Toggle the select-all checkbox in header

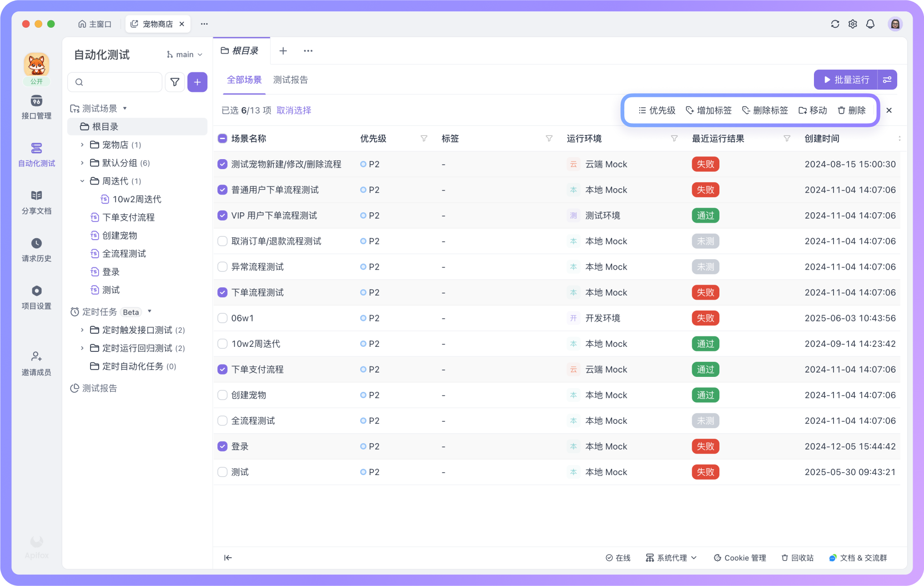pos(222,139)
